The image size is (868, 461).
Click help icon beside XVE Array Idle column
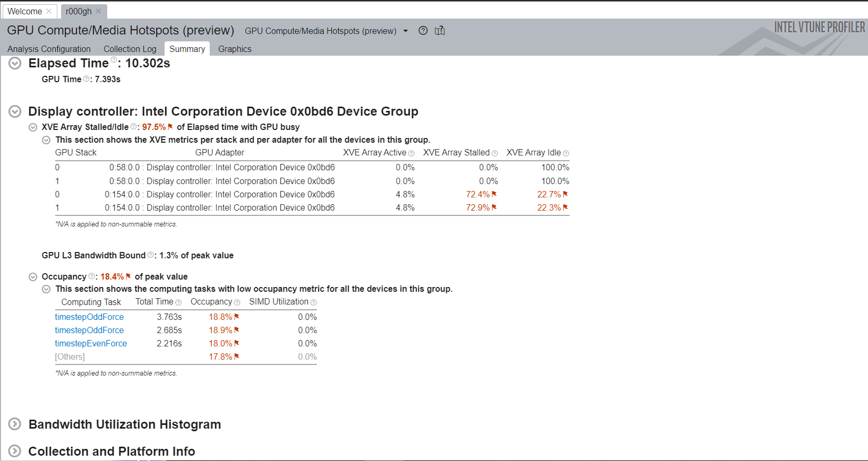(x=566, y=153)
